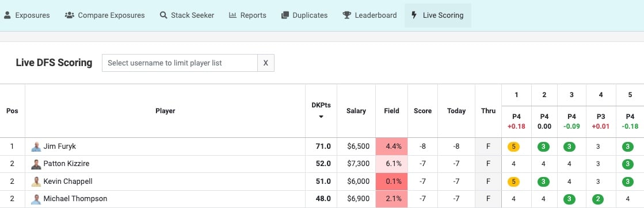The width and height of the screenshot is (644, 208).
Task: Switch to the Leaderboard tab
Action: tap(369, 15)
